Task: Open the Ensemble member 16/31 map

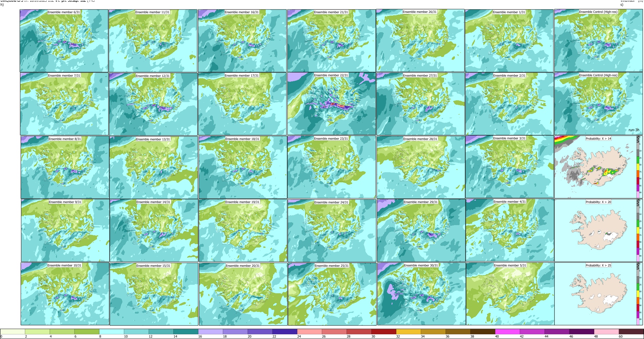Action: [242, 41]
